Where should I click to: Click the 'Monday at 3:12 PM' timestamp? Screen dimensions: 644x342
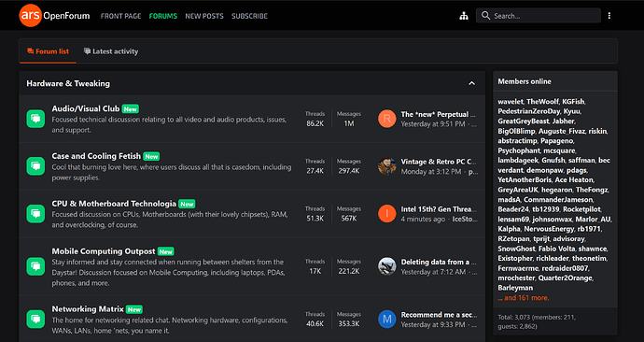click(431, 171)
